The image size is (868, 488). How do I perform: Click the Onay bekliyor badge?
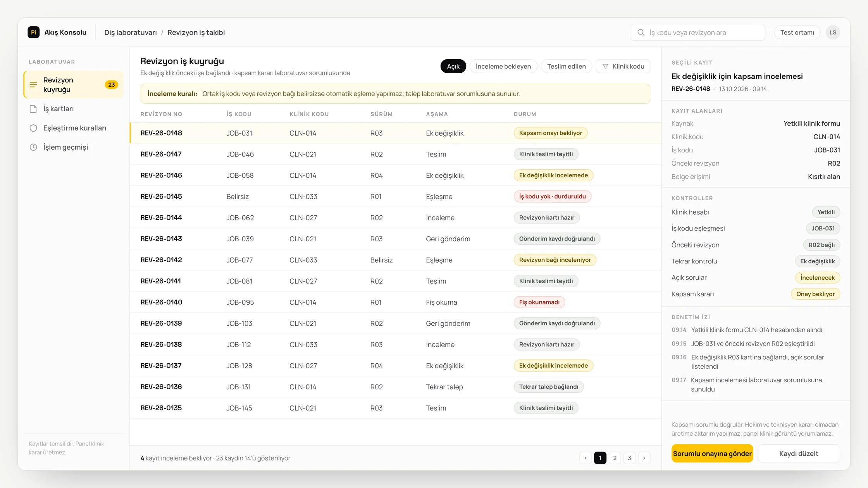tap(816, 294)
